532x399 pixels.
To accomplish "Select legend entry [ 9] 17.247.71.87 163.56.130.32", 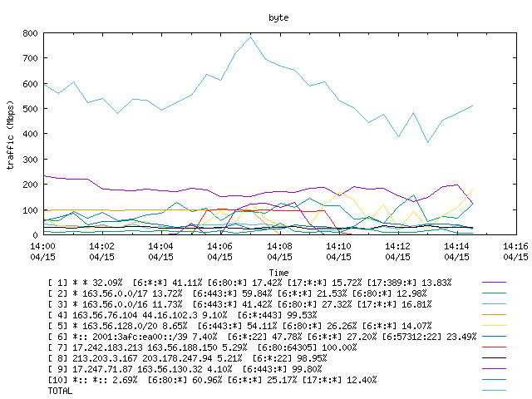I will (x=185, y=369).
